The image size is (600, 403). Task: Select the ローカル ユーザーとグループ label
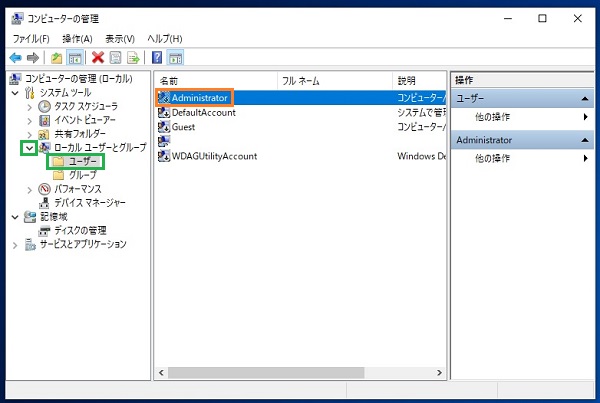pos(100,148)
